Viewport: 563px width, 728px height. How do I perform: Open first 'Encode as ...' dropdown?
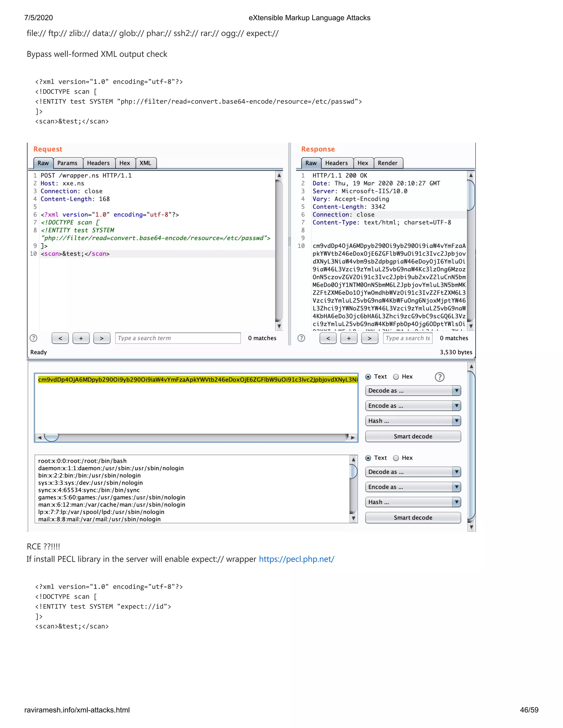[413, 406]
